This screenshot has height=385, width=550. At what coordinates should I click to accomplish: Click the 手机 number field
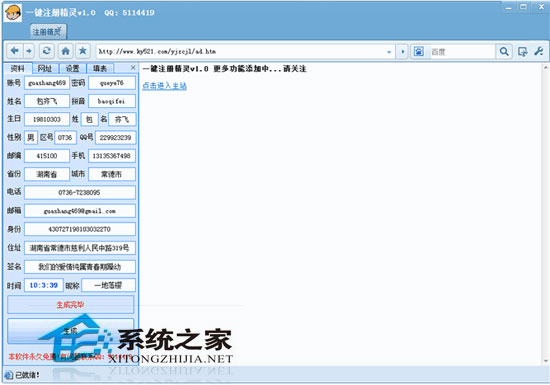112,156
